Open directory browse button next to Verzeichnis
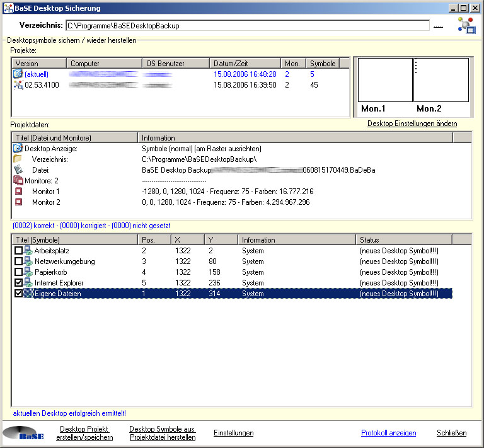The image size is (484, 448). tap(439, 26)
